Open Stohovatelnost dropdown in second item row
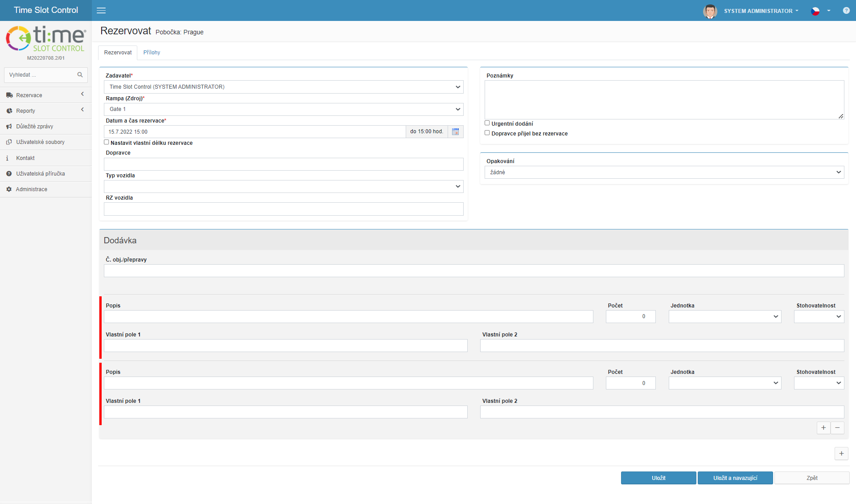 819,383
